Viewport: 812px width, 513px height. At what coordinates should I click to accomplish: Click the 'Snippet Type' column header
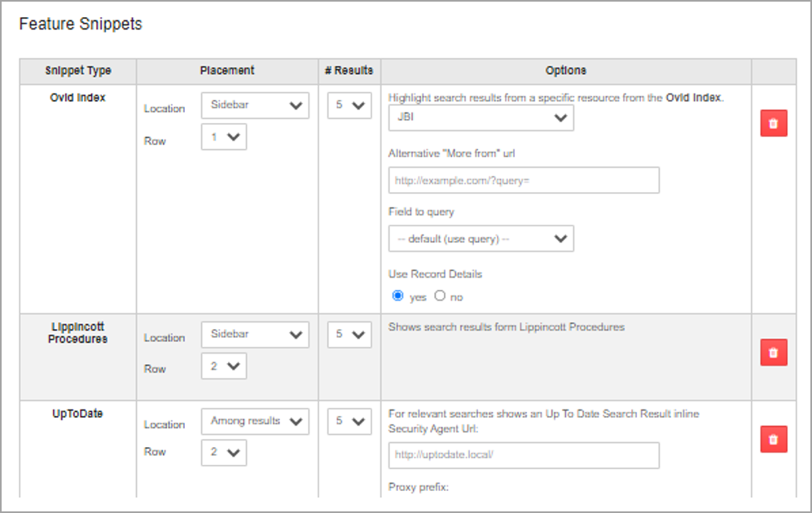coord(78,71)
